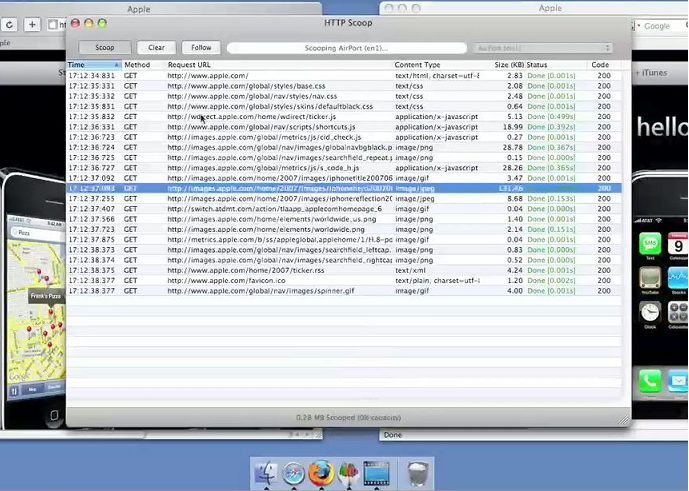This screenshot has width=689, height=491.
Task: Launch Safari from the Dock
Action: click(293, 473)
